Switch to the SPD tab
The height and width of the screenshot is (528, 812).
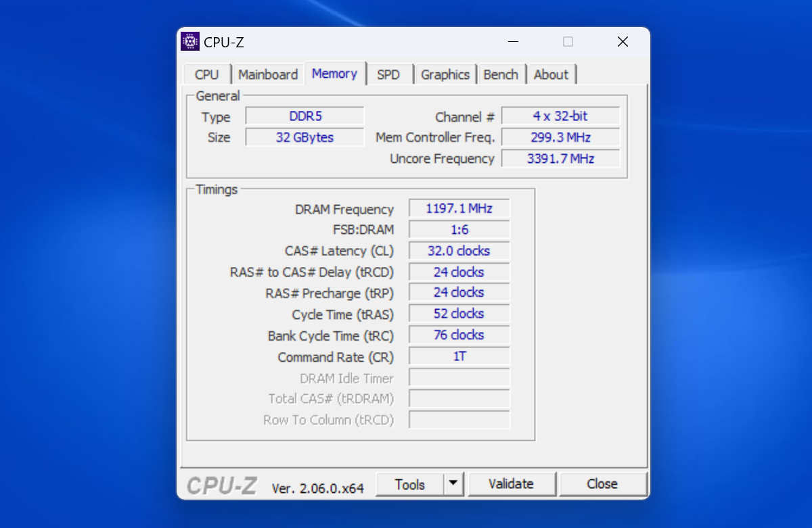click(x=388, y=74)
